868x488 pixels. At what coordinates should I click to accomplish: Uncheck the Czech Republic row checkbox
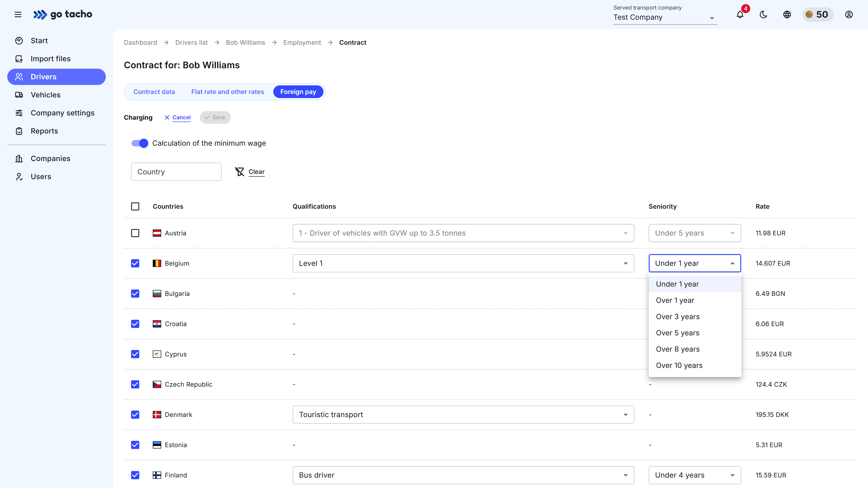pos(135,385)
